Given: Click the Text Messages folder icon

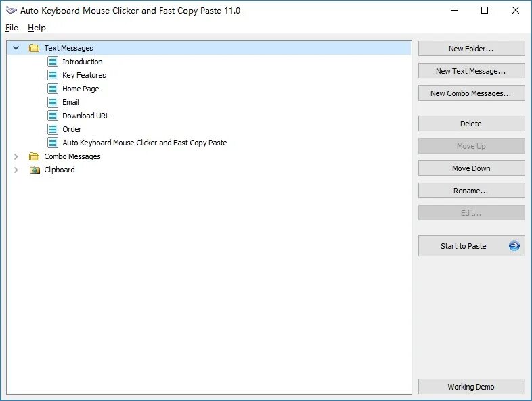Looking at the screenshot, I should (x=34, y=48).
